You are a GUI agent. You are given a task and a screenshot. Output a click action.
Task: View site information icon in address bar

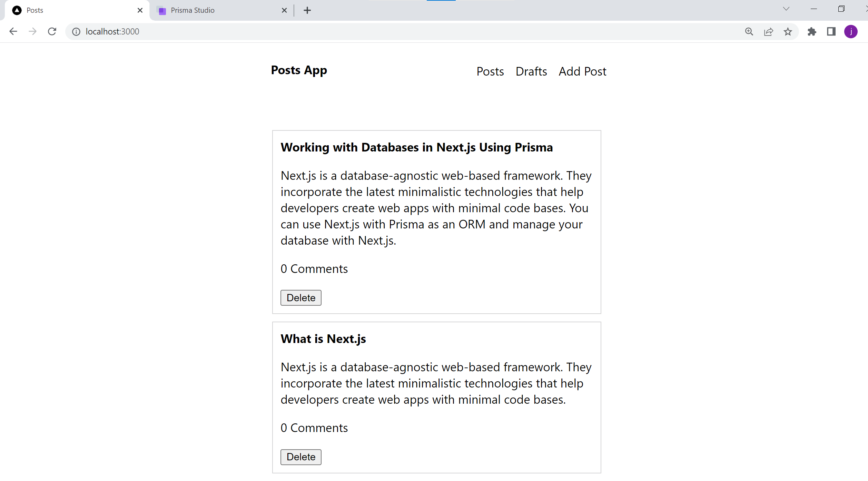click(x=76, y=32)
